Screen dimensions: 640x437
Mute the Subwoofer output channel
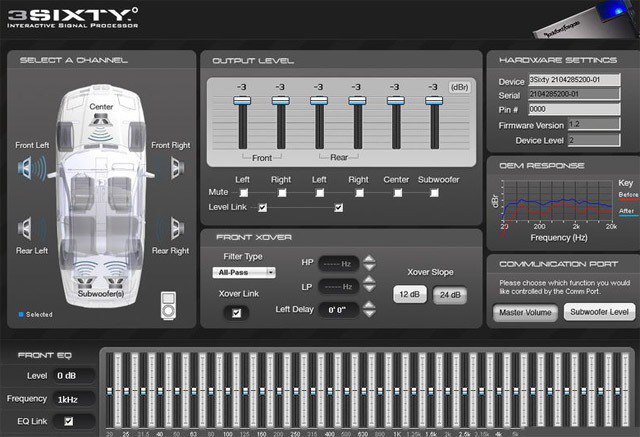(435, 192)
